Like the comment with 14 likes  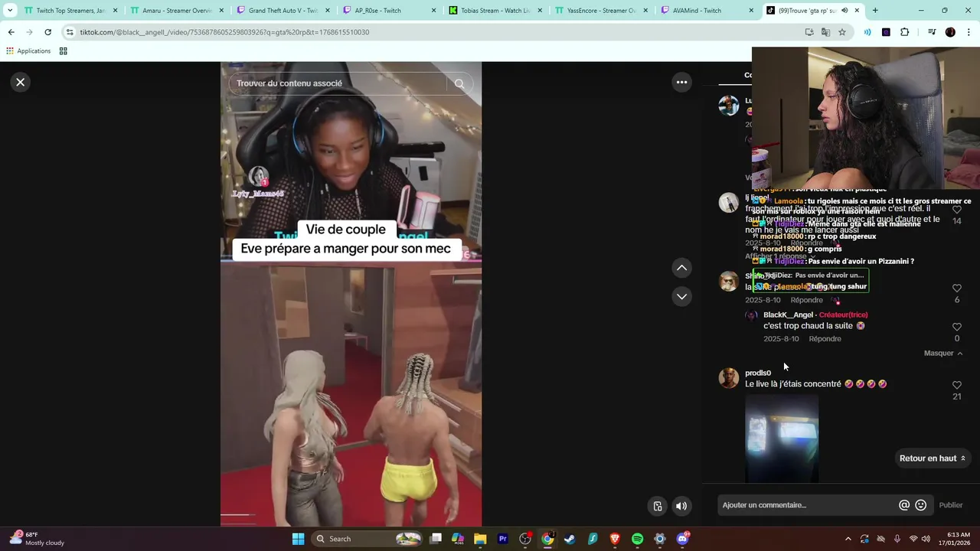[x=957, y=210]
